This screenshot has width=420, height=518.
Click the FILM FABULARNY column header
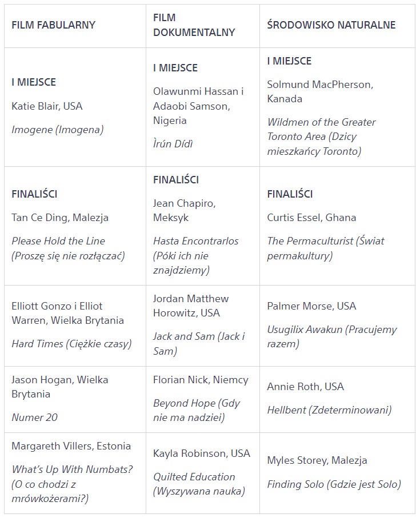pyautogui.click(x=53, y=25)
